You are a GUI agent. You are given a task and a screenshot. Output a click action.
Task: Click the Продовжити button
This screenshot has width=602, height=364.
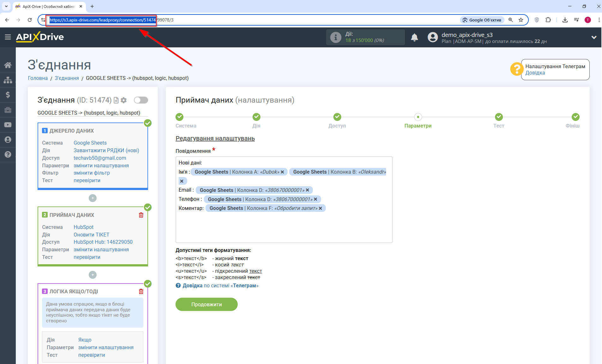pos(206,304)
